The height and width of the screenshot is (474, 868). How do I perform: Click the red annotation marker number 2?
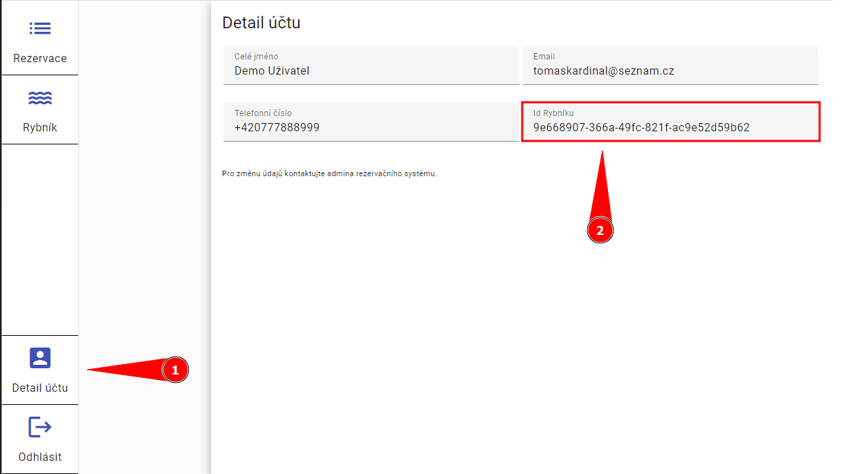[600, 231]
